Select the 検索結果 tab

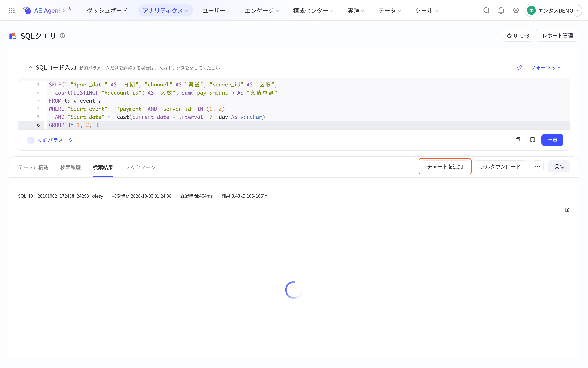103,167
